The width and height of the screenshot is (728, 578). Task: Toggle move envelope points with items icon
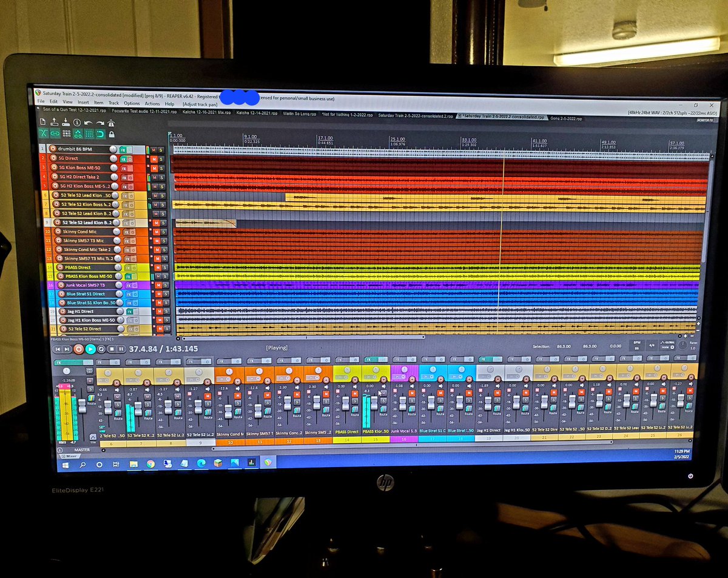(78, 134)
